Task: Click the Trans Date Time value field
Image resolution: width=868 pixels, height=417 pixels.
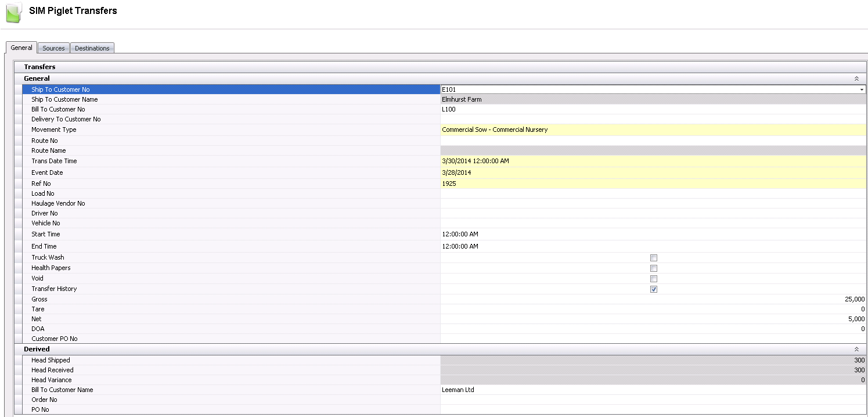Action: pyautogui.click(x=653, y=161)
